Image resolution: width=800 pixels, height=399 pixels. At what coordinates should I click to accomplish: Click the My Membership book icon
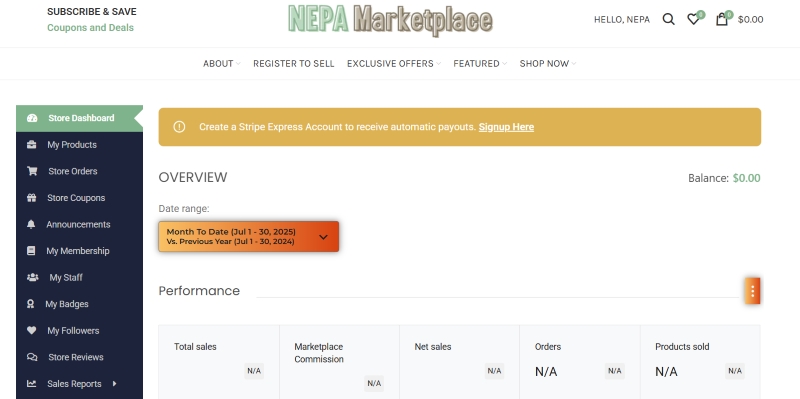click(31, 251)
